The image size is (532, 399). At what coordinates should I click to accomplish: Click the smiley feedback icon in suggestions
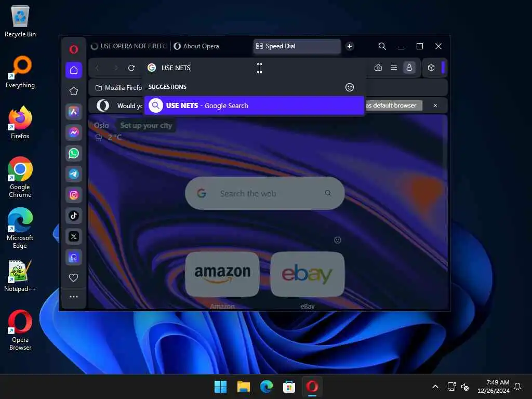(x=350, y=87)
